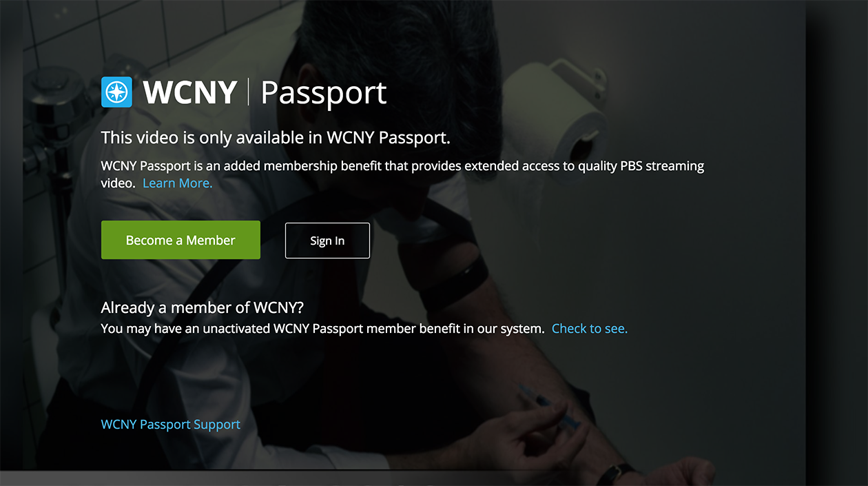Open the Learn More link

click(177, 183)
